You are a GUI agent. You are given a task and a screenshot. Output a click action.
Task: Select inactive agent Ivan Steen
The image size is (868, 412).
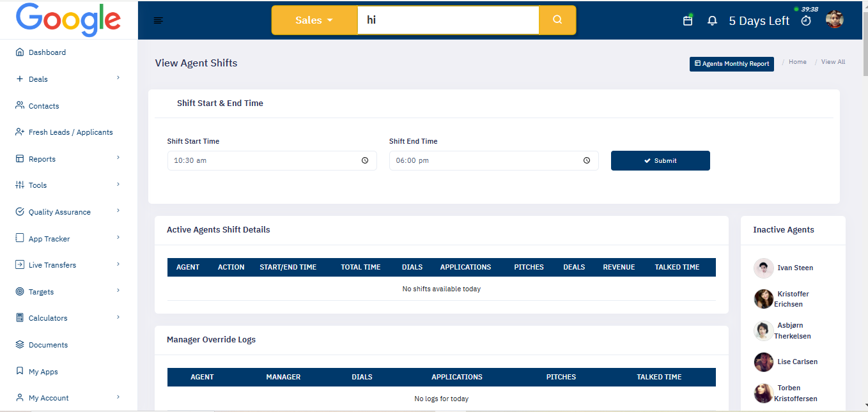click(794, 268)
